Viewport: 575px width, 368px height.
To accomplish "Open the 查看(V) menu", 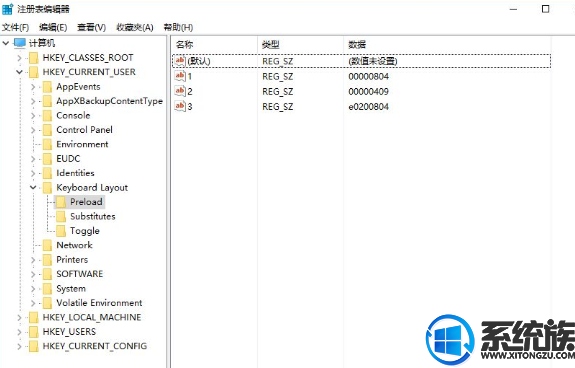I will [x=91, y=27].
